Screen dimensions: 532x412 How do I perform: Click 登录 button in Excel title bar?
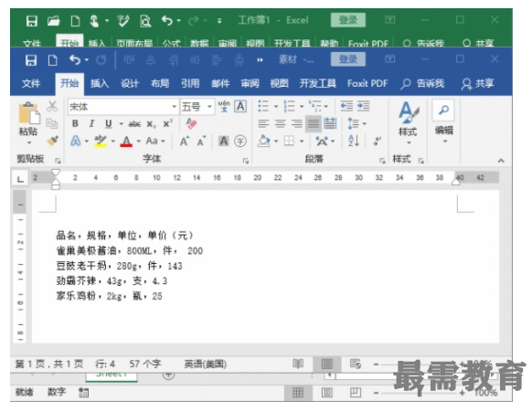coord(348,20)
